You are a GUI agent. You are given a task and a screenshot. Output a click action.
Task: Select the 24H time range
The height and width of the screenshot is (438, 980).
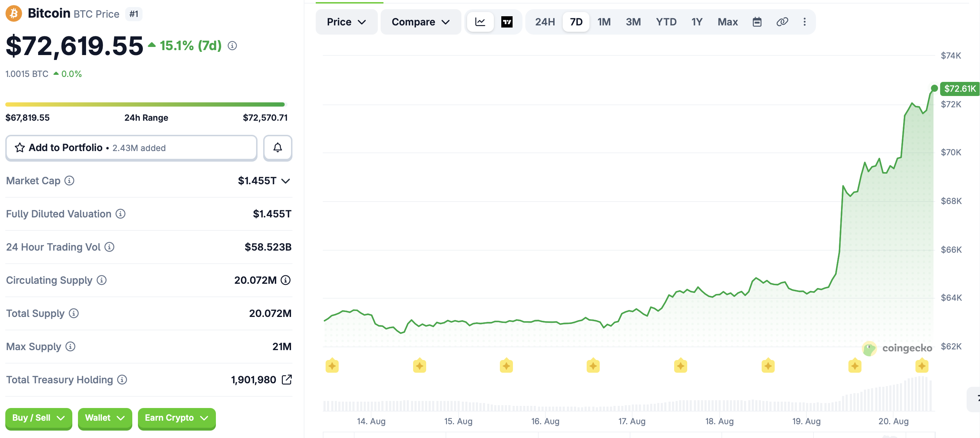[x=545, y=22]
